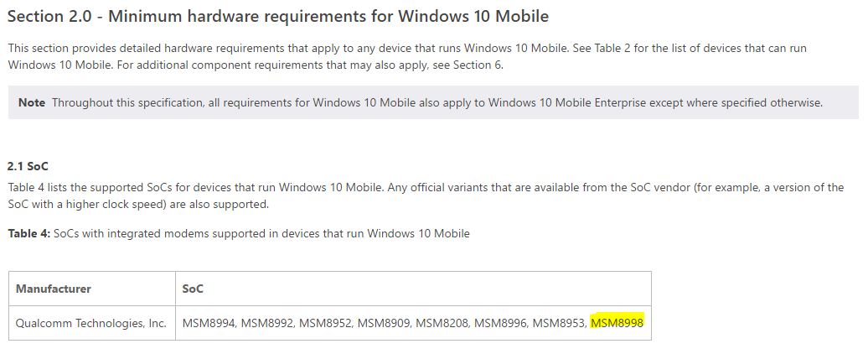The width and height of the screenshot is (868, 354).
Task: Click 'higher clock speed' in the paragraph
Action: click(103, 205)
